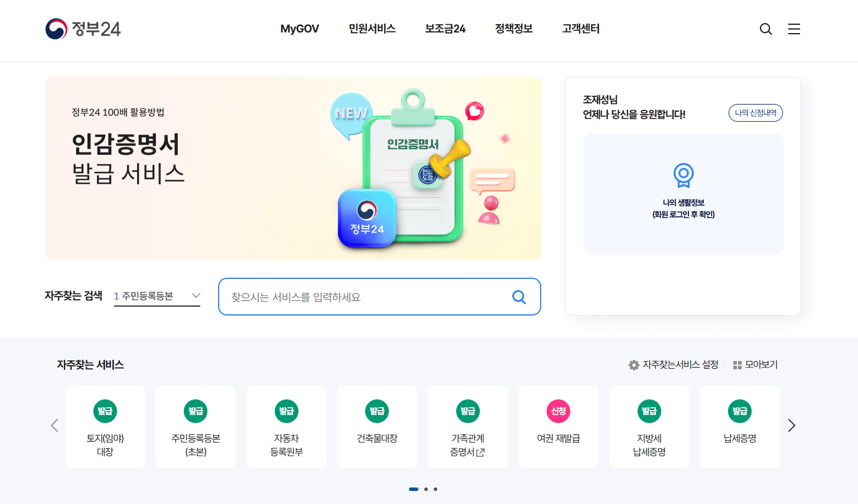Show previous services with left arrow
858x504 pixels.
pyautogui.click(x=54, y=425)
